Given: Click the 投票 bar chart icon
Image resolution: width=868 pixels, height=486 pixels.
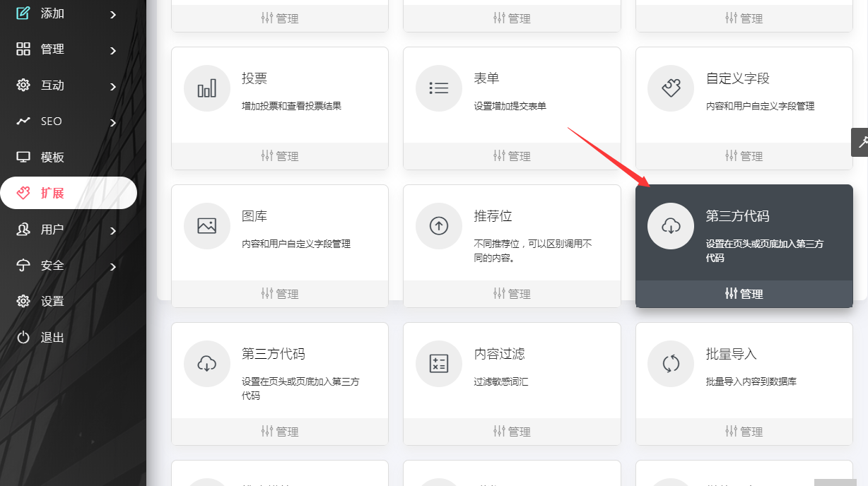Looking at the screenshot, I should click(206, 88).
